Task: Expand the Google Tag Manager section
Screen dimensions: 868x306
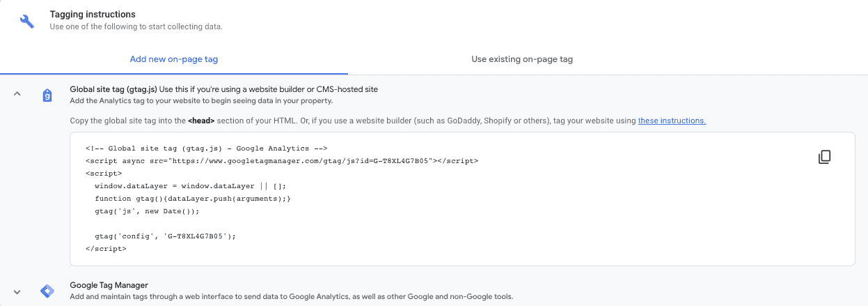Action: click(x=17, y=292)
